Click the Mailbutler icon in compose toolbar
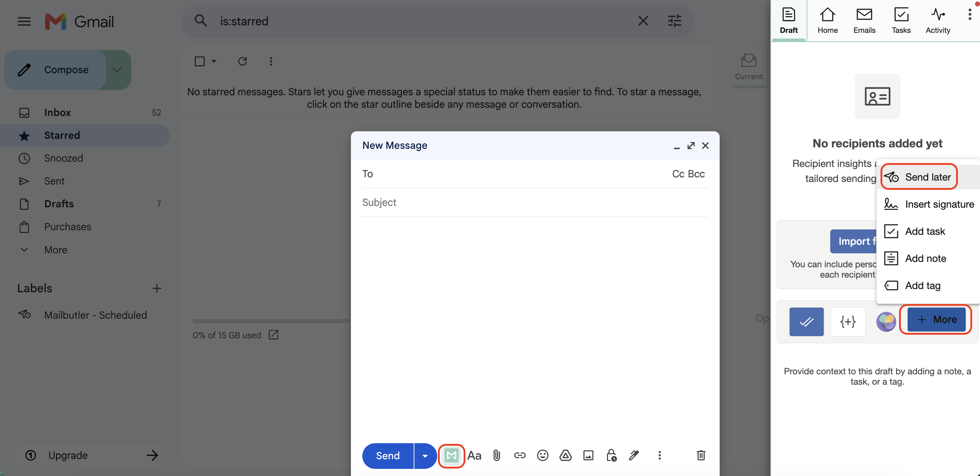The image size is (980, 476). pos(451,455)
